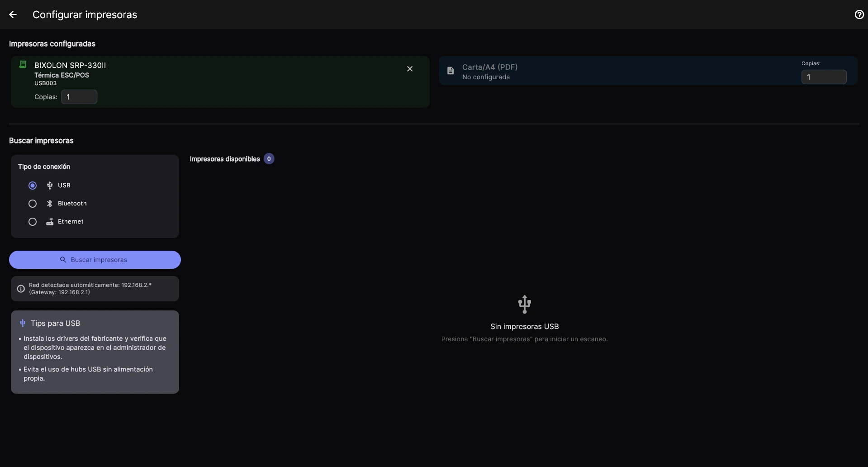Image resolution: width=868 pixels, height=467 pixels.
Task: Click the No configurada status text
Action: (x=486, y=77)
